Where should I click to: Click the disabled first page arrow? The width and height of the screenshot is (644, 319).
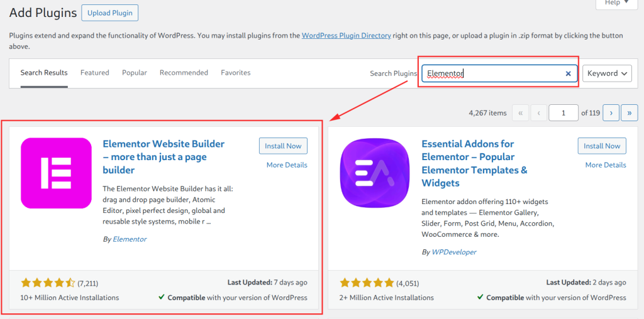(x=520, y=113)
